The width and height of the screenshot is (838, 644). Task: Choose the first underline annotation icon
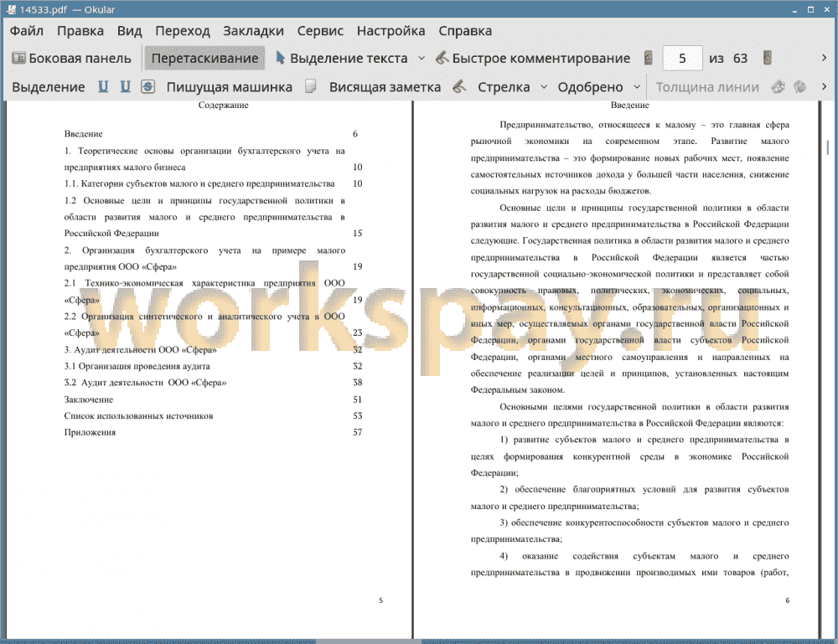(103, 86)
